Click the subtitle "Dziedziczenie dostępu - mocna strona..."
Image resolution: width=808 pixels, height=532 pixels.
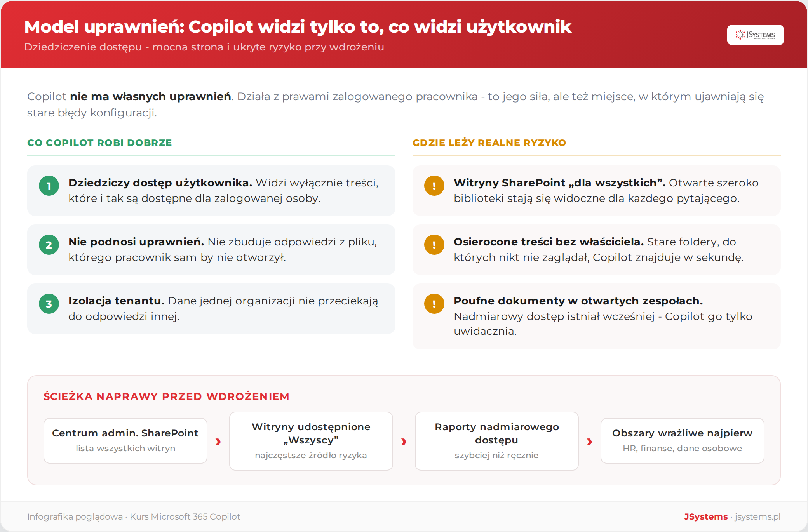pyautogui.click(x=204, y=47)
